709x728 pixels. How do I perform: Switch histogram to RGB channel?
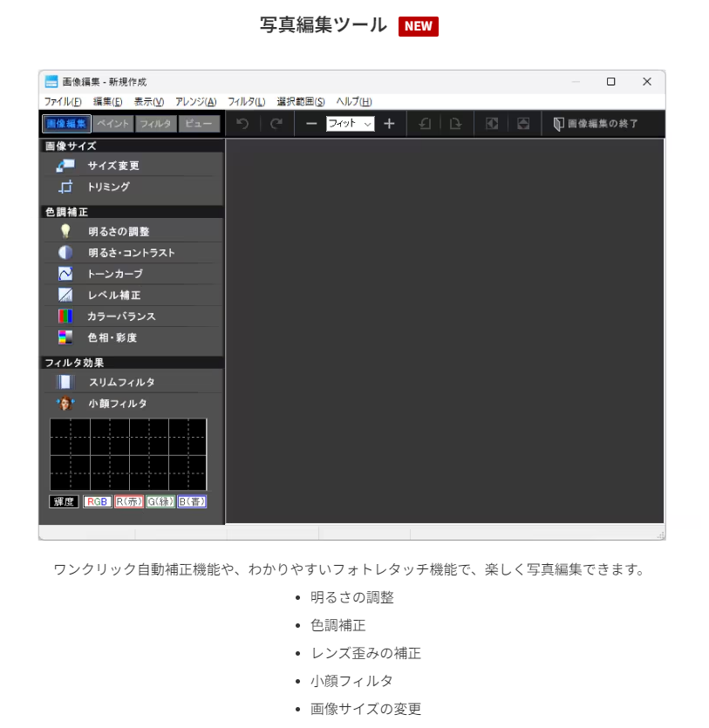click(97, 502)
